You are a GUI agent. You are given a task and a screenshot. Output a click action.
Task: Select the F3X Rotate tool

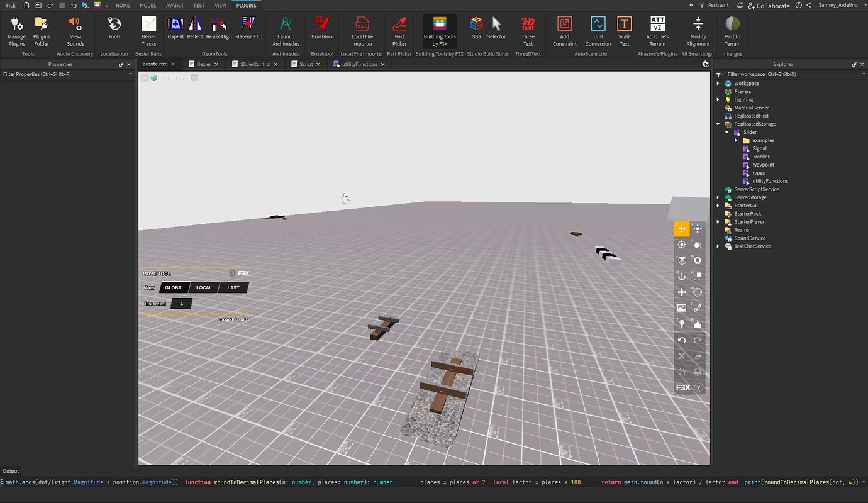click(x=681, y=245)
